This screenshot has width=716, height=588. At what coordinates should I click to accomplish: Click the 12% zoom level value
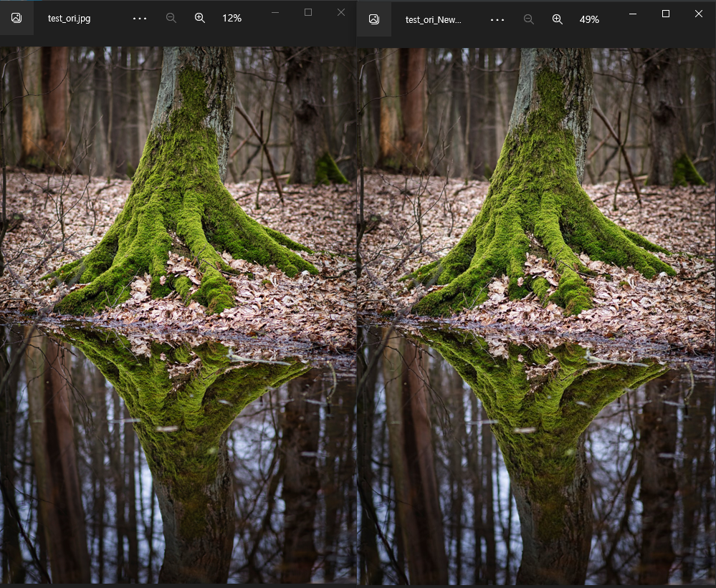[232, 18]
